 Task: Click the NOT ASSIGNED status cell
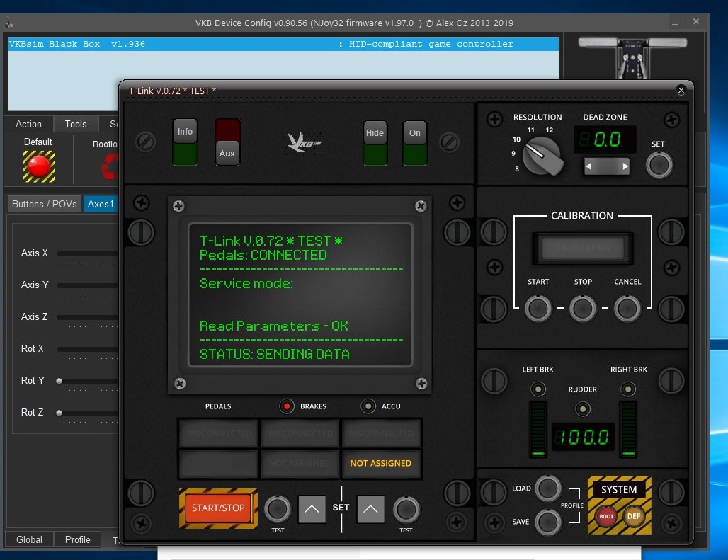point(381,463)
